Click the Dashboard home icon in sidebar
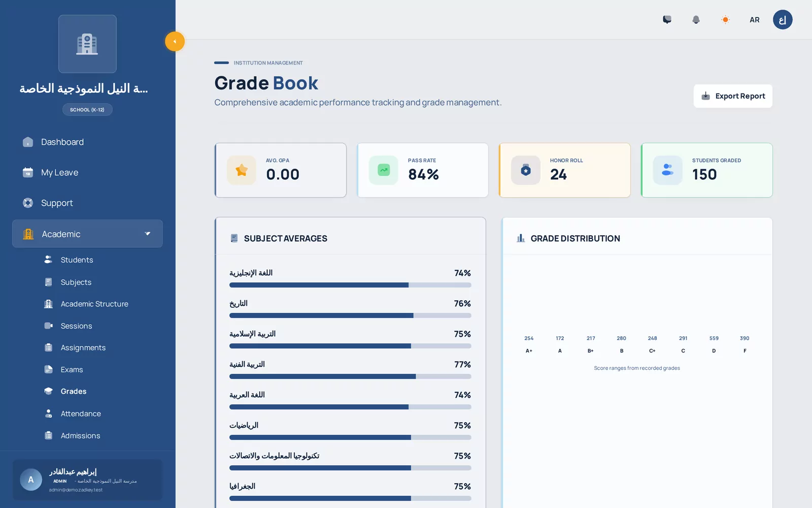This screenshot has height=508, width=812. click(28, 142)
